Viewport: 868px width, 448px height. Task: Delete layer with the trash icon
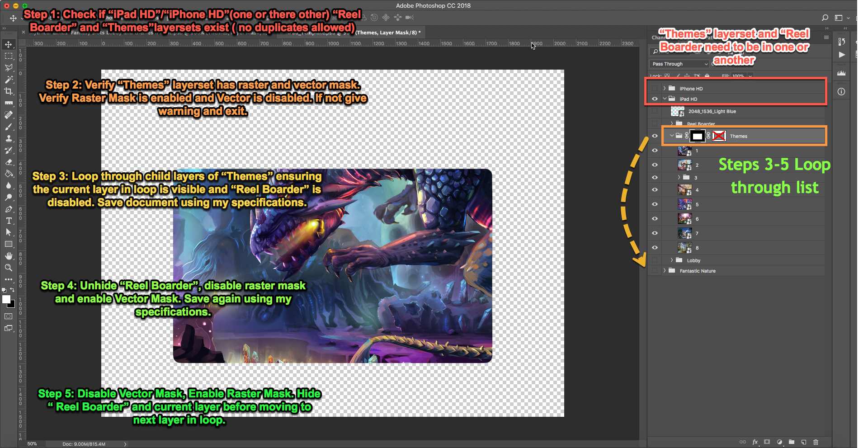pos(816,442)
